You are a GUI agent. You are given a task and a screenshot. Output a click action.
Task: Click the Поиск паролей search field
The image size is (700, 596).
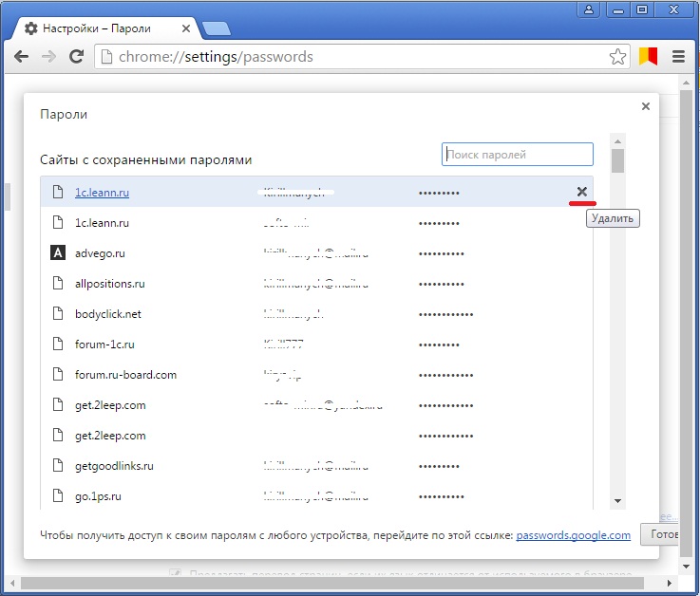(x=518, y=155)
